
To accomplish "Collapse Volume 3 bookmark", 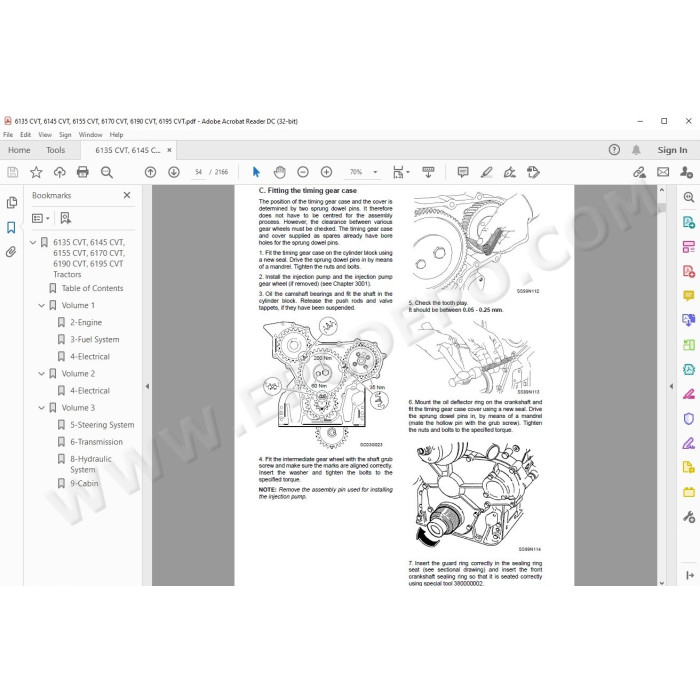I will tap(42, 408).
